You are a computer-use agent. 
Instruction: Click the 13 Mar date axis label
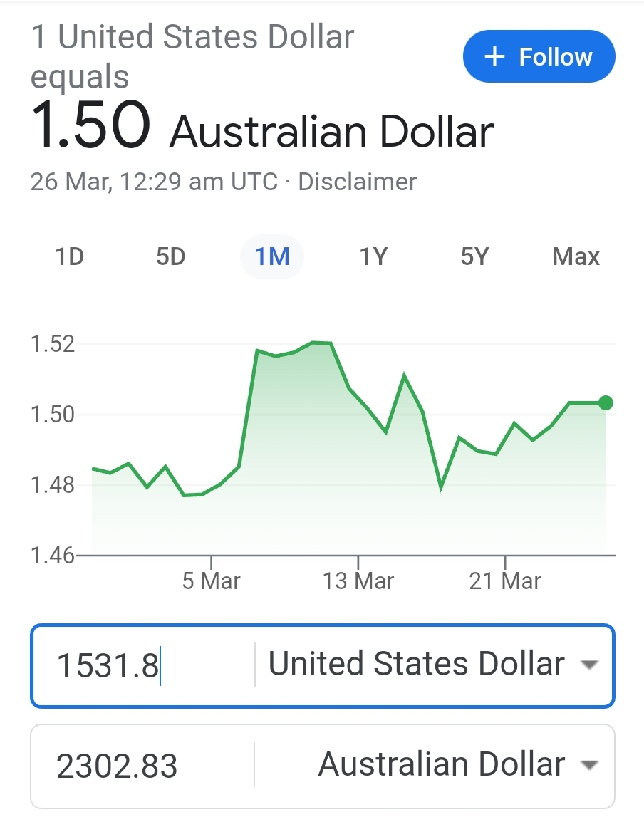pos(358,581)
